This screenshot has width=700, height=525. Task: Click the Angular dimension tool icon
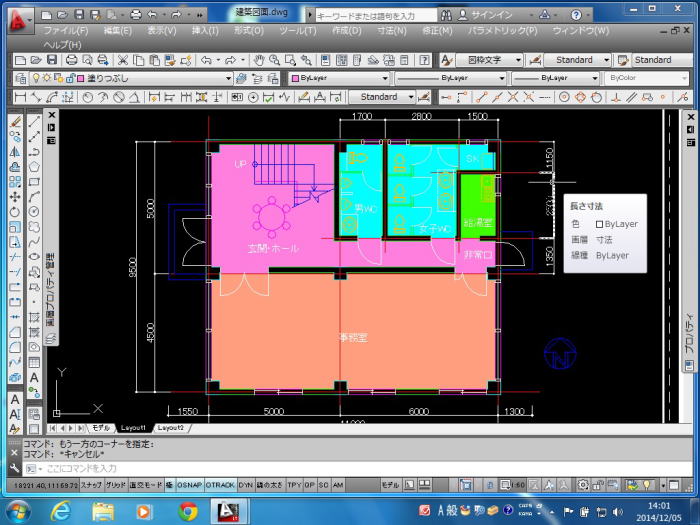click(134, 97)
